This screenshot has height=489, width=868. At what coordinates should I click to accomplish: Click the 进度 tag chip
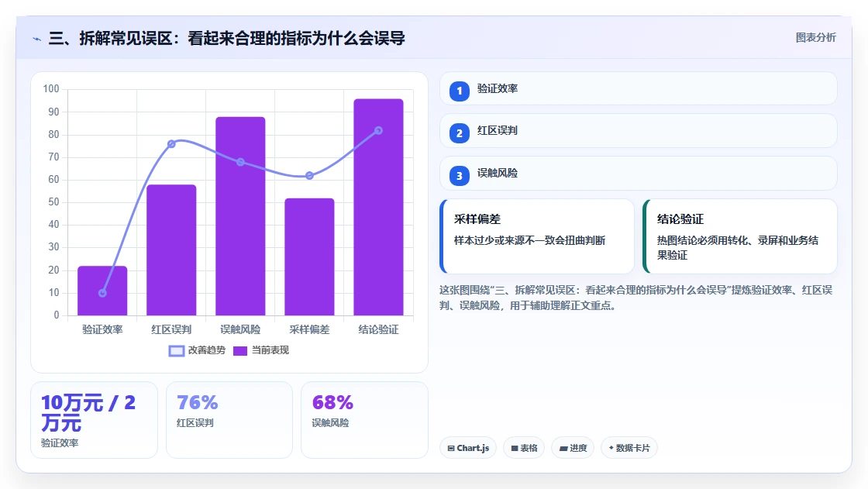[573, 448]
